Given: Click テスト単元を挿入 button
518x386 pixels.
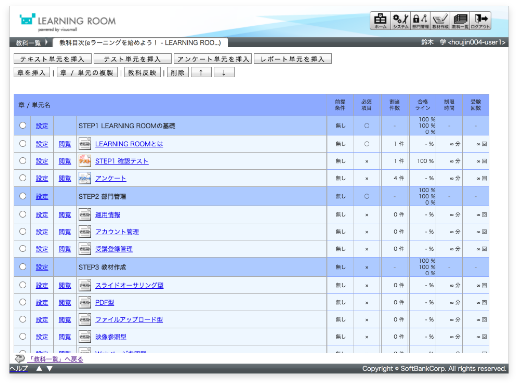Looking at the screenshot, I should pos(132,59).
